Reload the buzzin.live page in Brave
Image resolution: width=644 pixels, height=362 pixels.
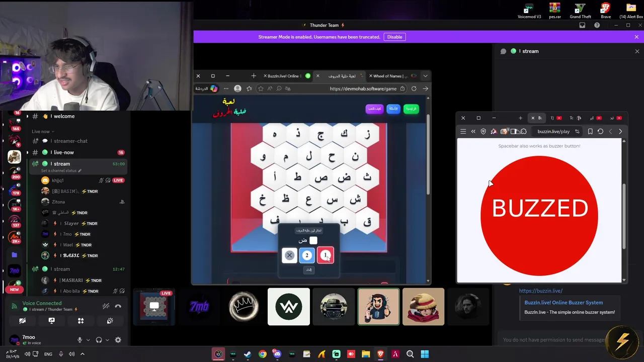(x=600, y=132)
